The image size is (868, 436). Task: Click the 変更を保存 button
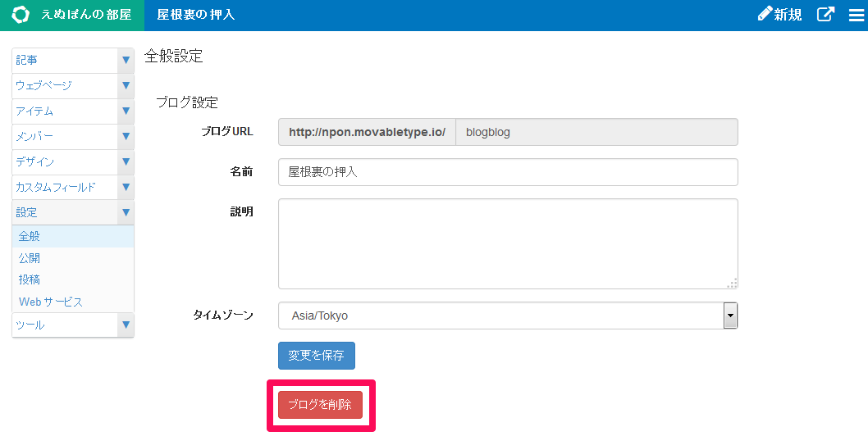pyautogui.click(x=316, y=355)
